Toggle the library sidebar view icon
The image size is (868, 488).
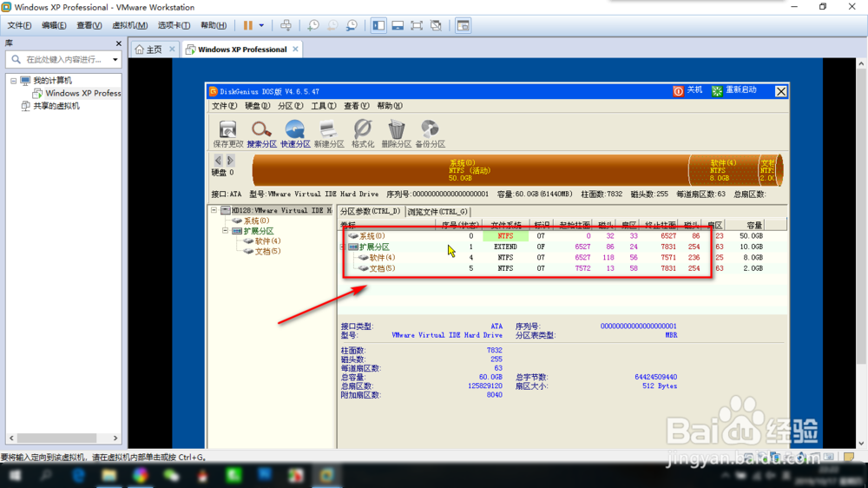click(378, 25)
